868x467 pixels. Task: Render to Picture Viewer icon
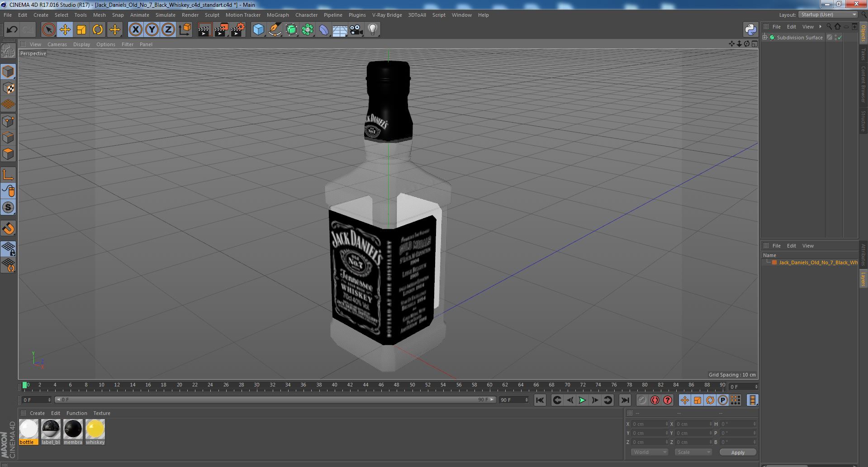pos(221,30)
